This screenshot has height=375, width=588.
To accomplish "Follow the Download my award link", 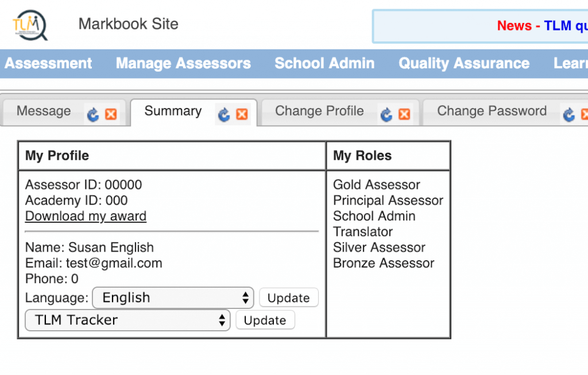I will (x=86, y=217).
